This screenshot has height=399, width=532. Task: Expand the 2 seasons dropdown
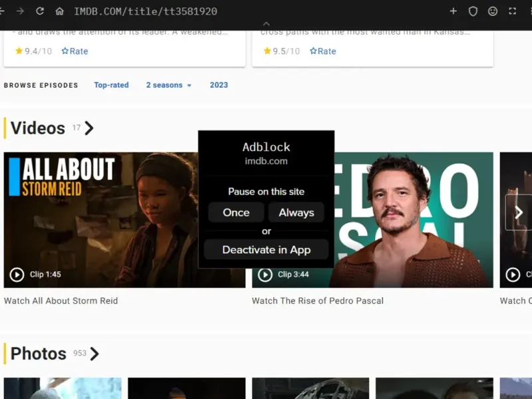point(169,85)
